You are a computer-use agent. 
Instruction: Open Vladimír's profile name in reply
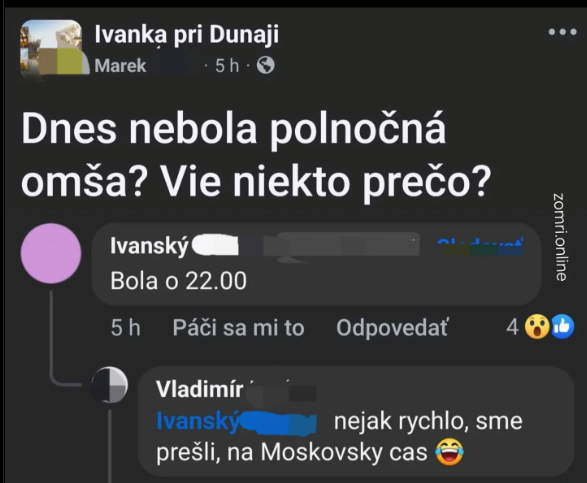click(199, 389)
